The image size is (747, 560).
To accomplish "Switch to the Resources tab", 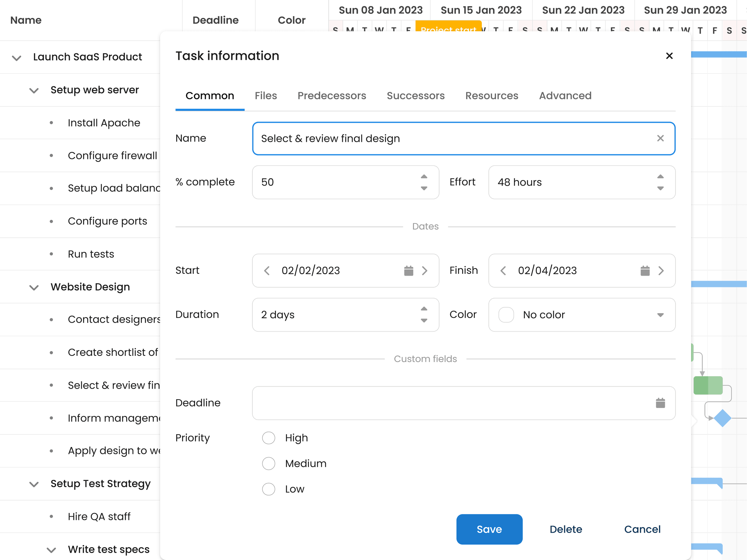I will [x=492, y=96].
